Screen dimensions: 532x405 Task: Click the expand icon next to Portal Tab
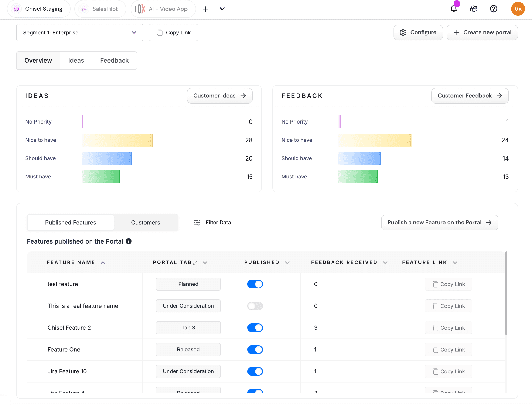coord(195,263)
